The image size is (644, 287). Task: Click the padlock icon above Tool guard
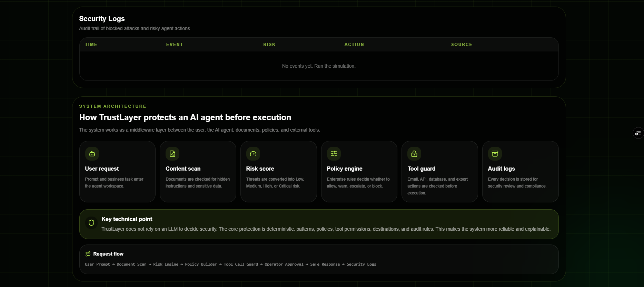[x=414, y=154]
